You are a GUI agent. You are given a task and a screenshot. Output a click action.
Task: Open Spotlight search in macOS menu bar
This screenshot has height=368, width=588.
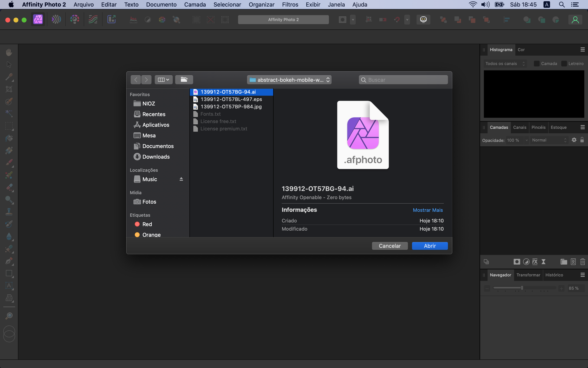pos(561,4)
